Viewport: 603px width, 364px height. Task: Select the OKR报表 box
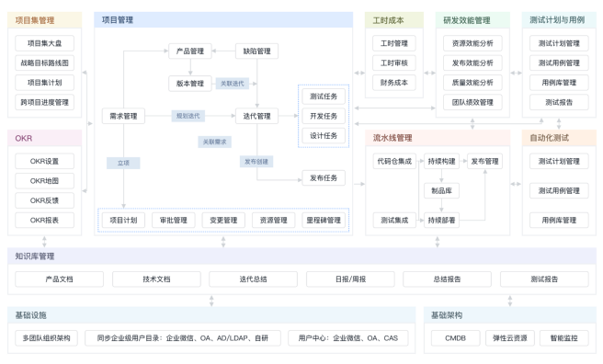45,221
